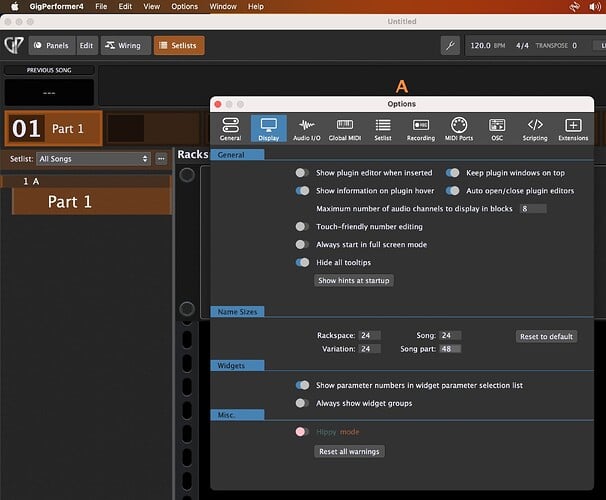Open the Options menu in menu bar
606x500 pixels.
click(184, 7)
